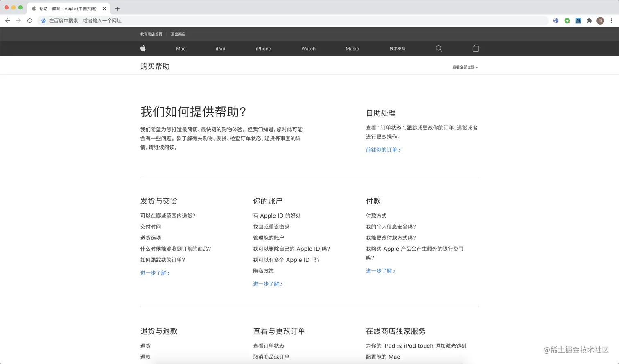Click the Apple logo in the navigation bar
Viewport: 619px width, 364px height.
[x=143, y=48]
